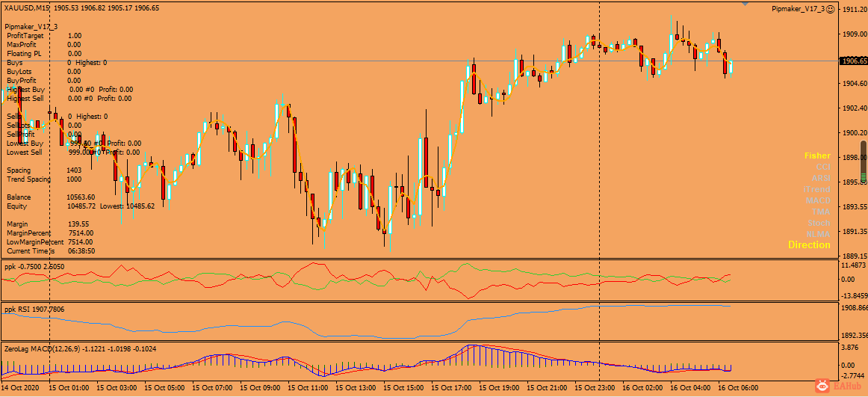
Task: Click the ZeroLag MACD(12,26,9) indicator label
Action: click(x=80, y=349)
